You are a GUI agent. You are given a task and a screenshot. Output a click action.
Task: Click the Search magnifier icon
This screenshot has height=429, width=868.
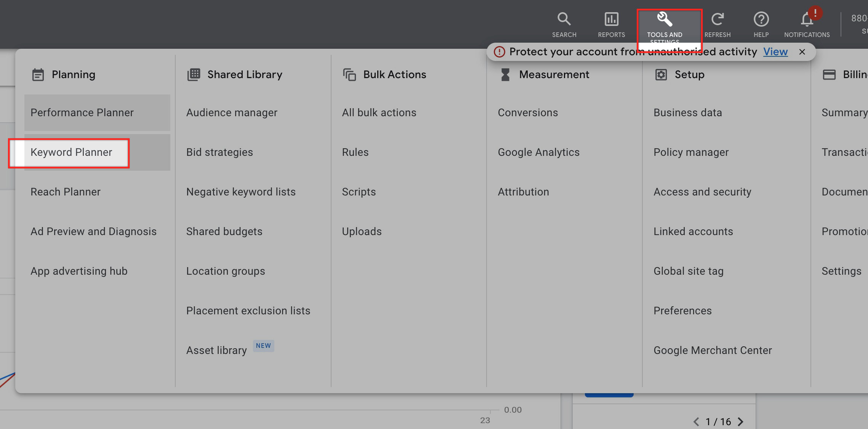point(564,19)
